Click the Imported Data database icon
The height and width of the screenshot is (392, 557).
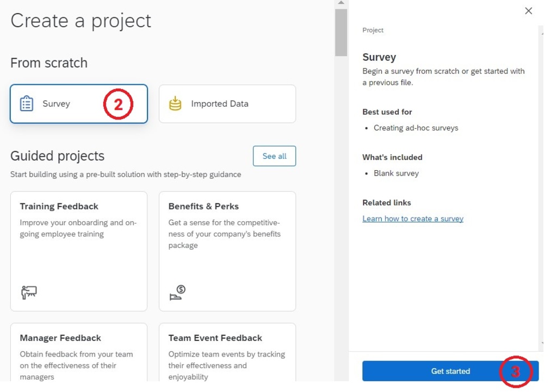tap(175, 103)
